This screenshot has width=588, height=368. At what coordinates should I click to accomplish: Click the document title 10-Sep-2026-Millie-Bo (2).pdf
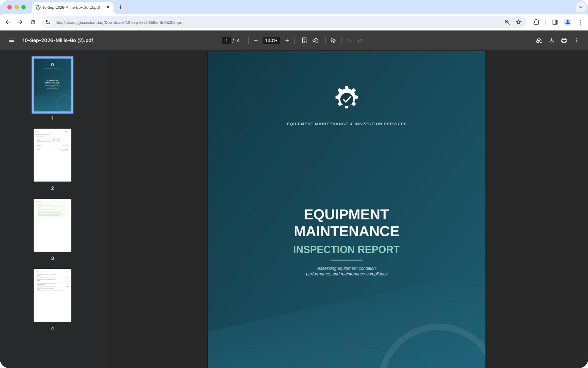[x=58, y=40]
